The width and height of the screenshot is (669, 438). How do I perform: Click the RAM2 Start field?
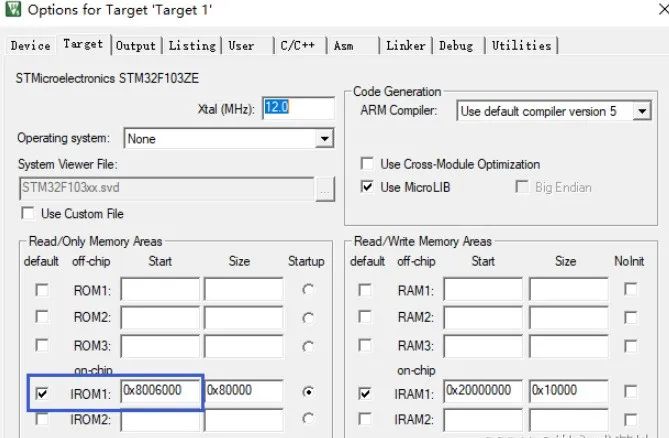point(483,318)
